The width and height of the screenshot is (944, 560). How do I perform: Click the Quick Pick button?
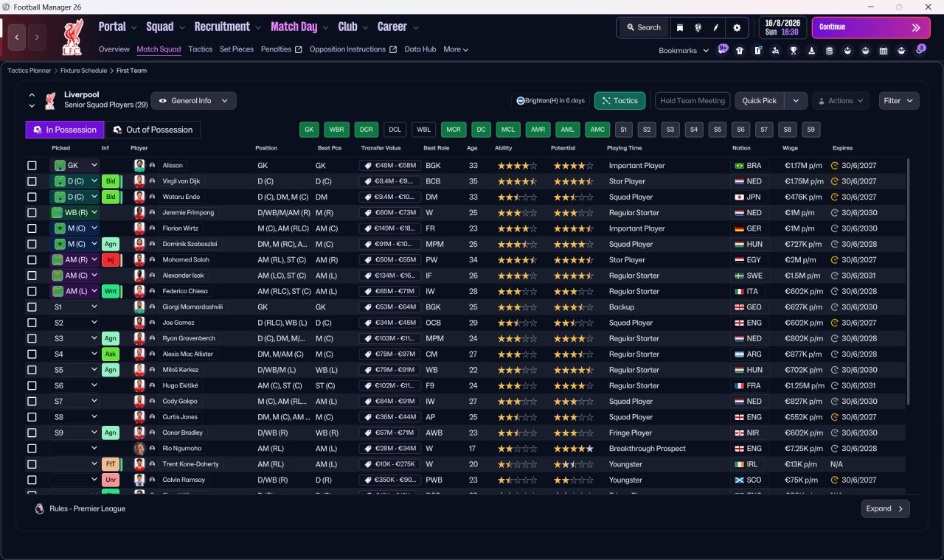coord(760,101)
